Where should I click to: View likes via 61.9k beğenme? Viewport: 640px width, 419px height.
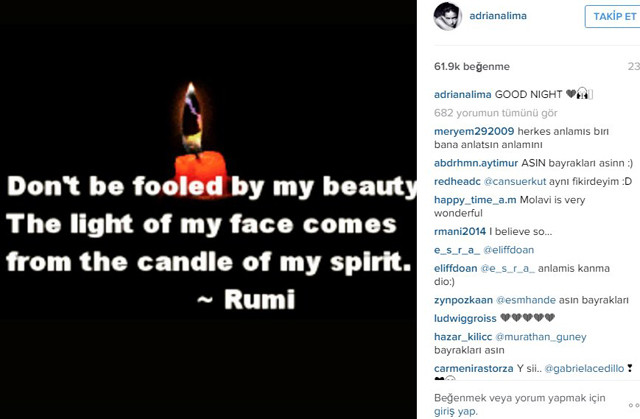click(472, 67)
